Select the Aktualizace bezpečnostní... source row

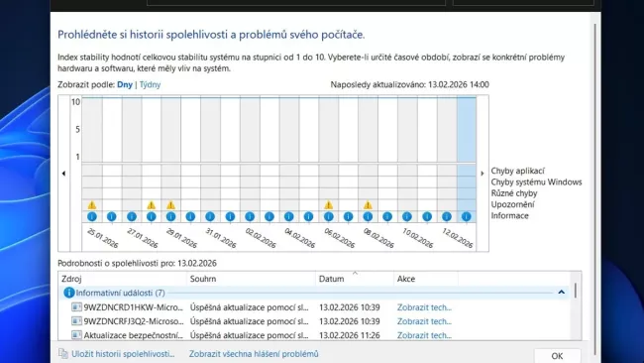click(x=134, y=335)
